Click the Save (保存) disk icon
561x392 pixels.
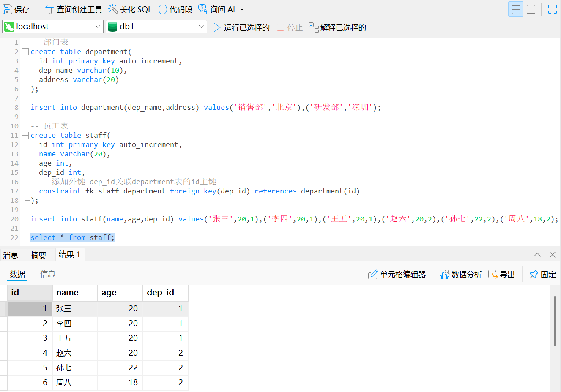[x=8, y=9]
